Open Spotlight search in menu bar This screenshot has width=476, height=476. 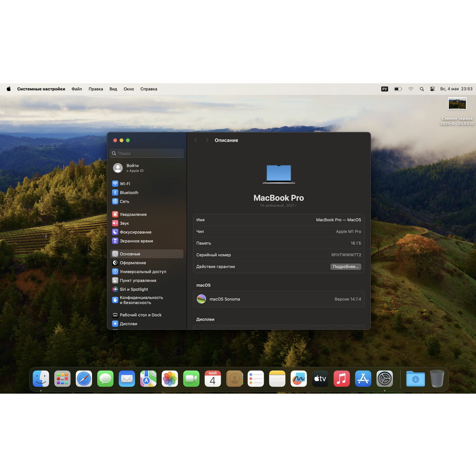click(x=422, y=89)
